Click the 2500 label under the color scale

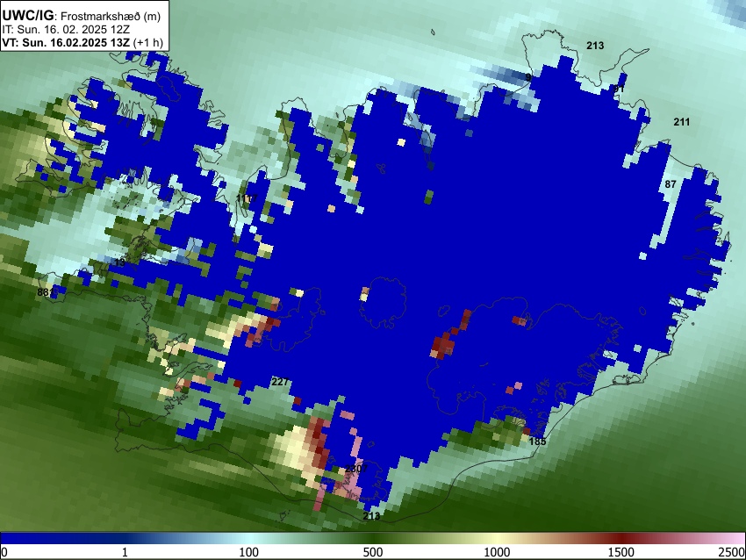(x=732, y=552)
